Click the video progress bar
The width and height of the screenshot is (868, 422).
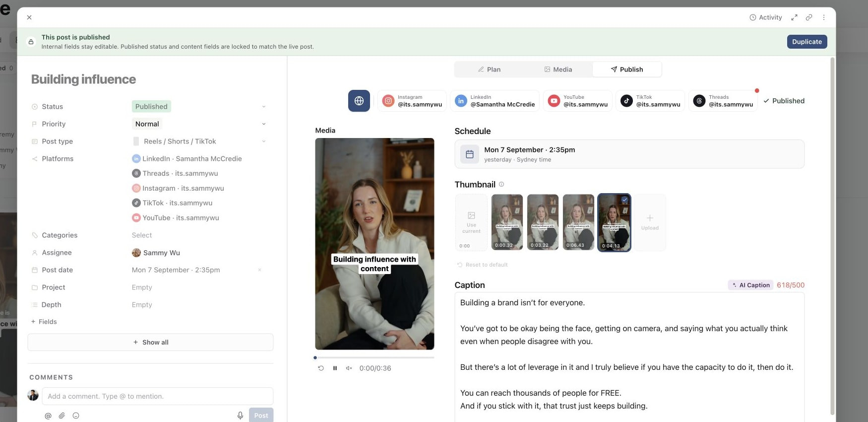[374, 357]
